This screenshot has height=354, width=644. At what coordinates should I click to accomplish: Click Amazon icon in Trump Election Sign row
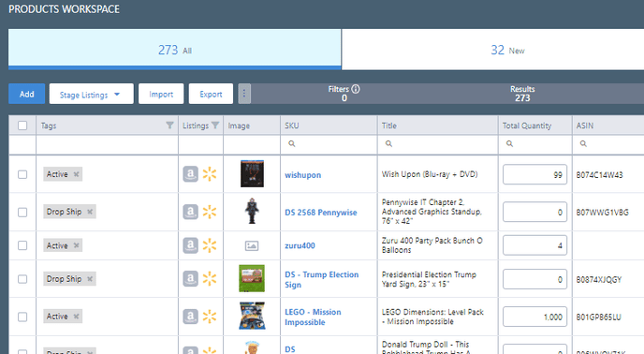tap(190, 279)
